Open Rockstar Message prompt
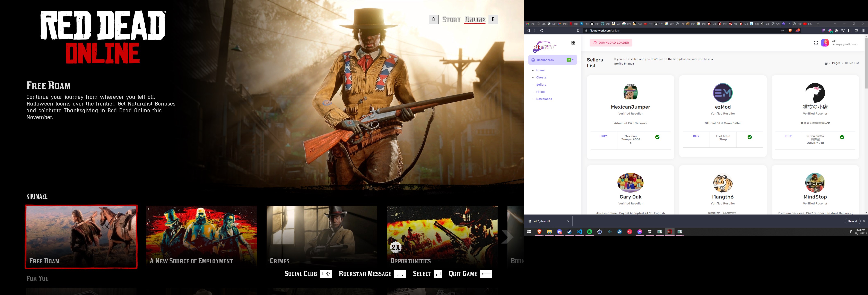The image size is (868, 295). 372,274
